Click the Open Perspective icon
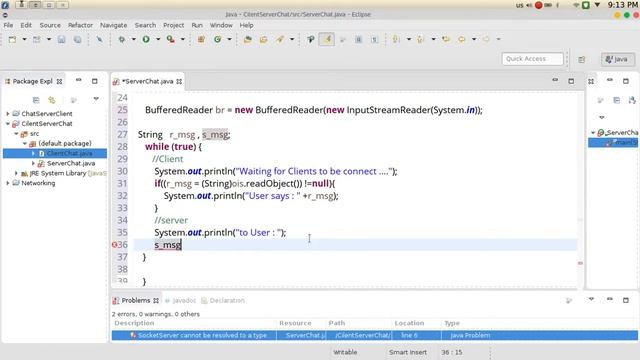The height and width of the screenshot is (360, 640). pos(582,60)
